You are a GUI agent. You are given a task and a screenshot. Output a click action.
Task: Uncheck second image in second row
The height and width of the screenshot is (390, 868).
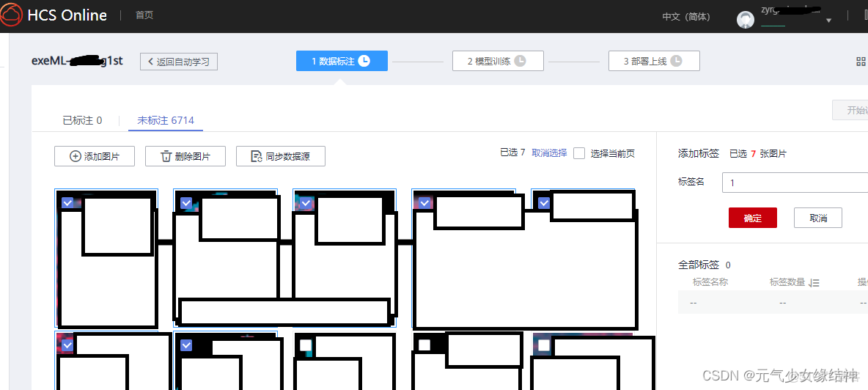coord(186,345)
